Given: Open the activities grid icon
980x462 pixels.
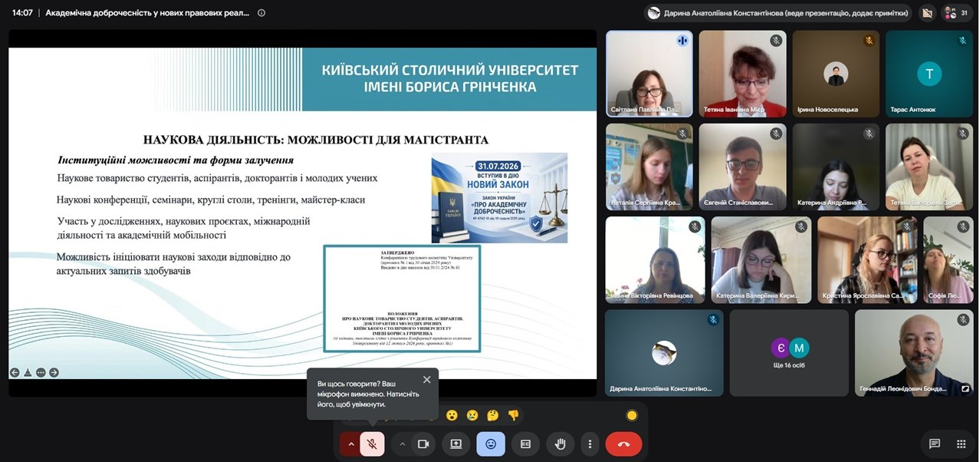Looking at the screenshot, I should [961, 444].
